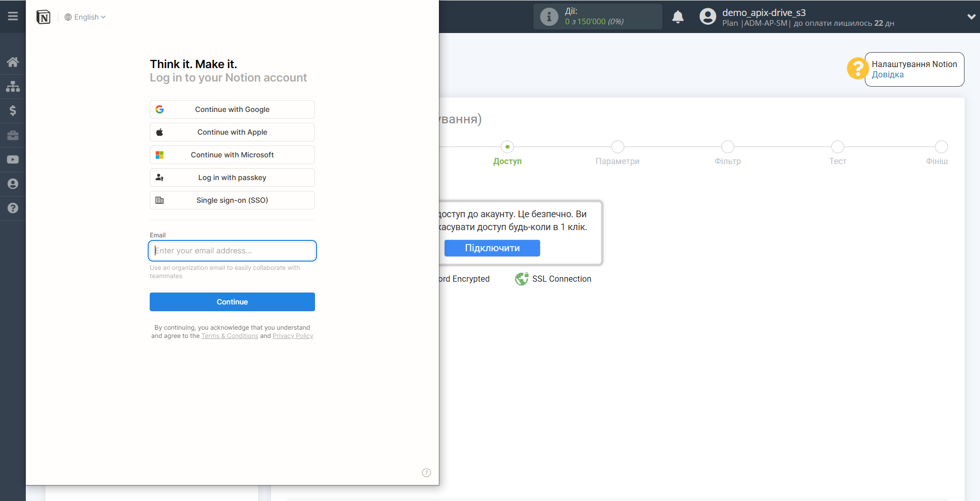Expand the account dropdown chevron

pyautogui.click(x=971, y=17)
